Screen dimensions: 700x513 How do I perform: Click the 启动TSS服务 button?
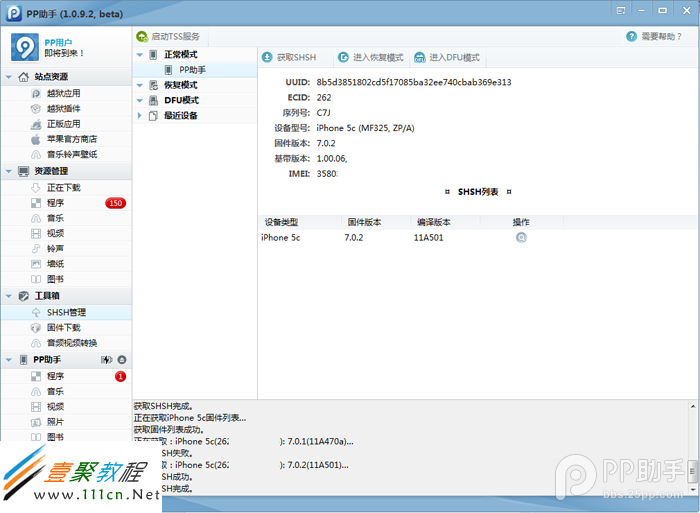coord(168,37)
